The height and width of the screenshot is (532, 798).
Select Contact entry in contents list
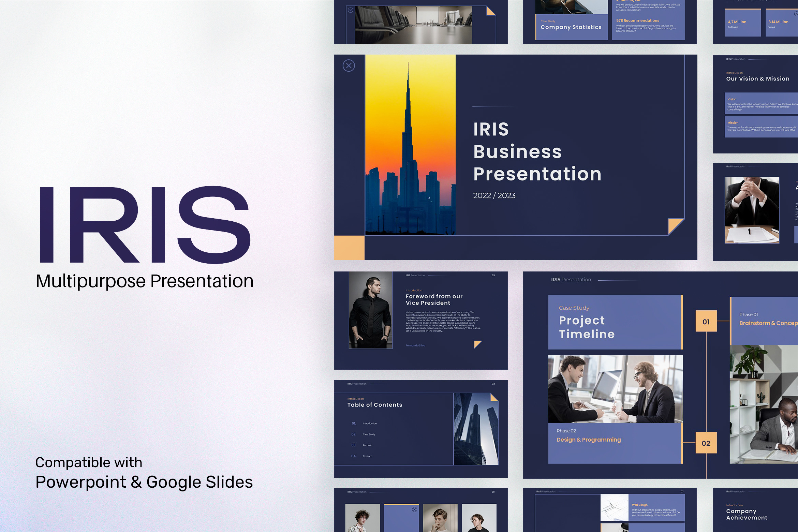coord(367,456)
